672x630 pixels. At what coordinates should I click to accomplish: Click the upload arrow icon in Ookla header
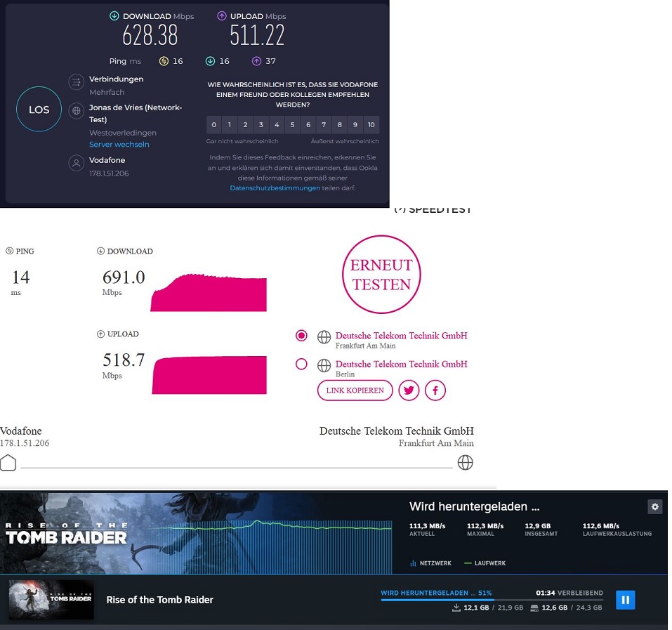(x=222, y=16)
